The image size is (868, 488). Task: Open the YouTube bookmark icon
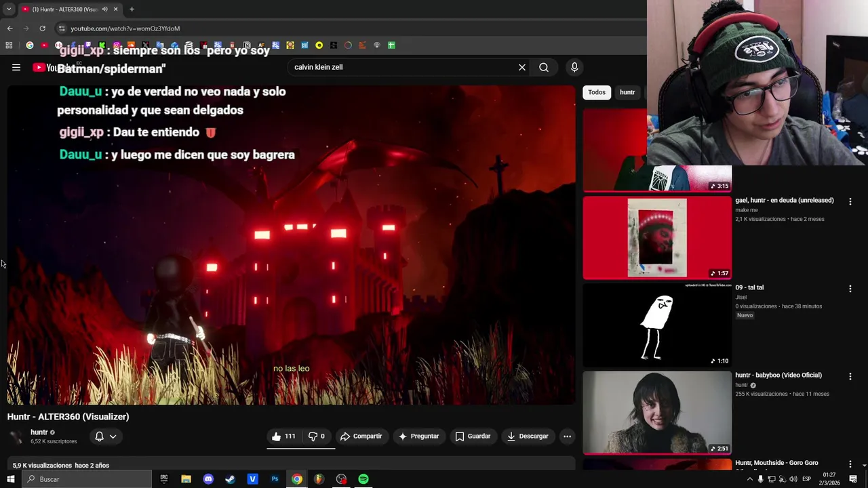click(44, 45)
